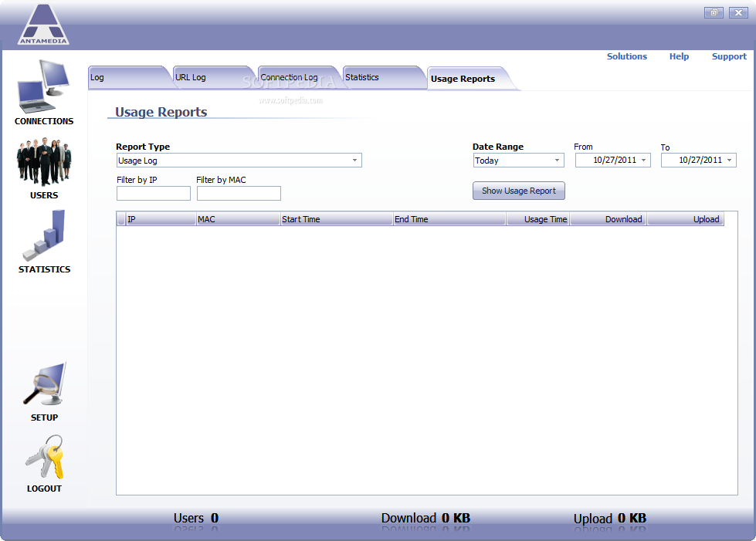Sort by the Usage Time column header
The width and height of the screenshot is (756, 541).
pyautogui.click(x=538, y=219)
